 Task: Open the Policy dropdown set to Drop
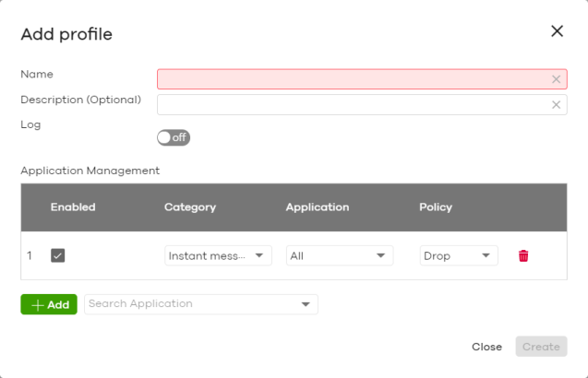(458, 256)
